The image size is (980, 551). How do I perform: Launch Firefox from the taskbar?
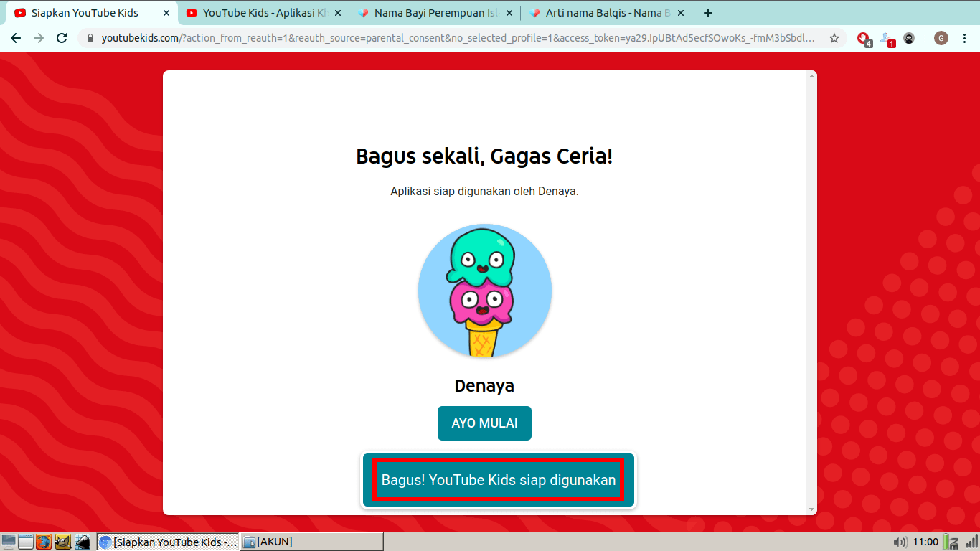(x=44, y=542)
